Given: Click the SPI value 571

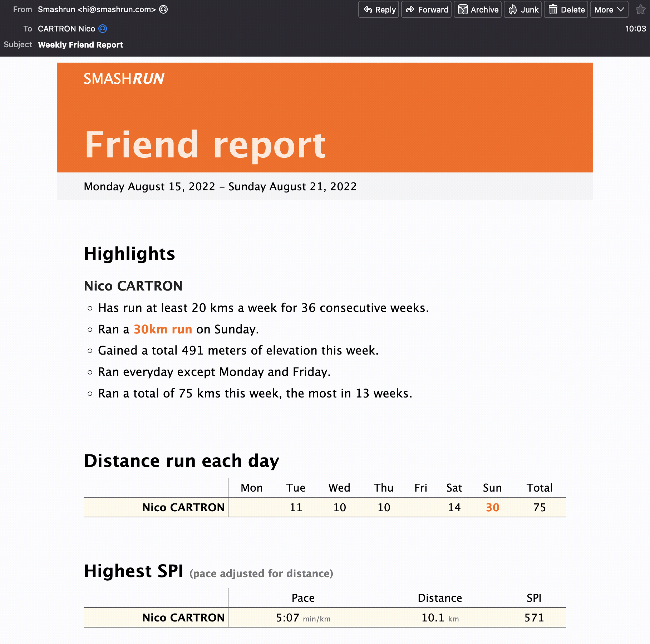Looking at the screenshot, I should click(534, 618).
